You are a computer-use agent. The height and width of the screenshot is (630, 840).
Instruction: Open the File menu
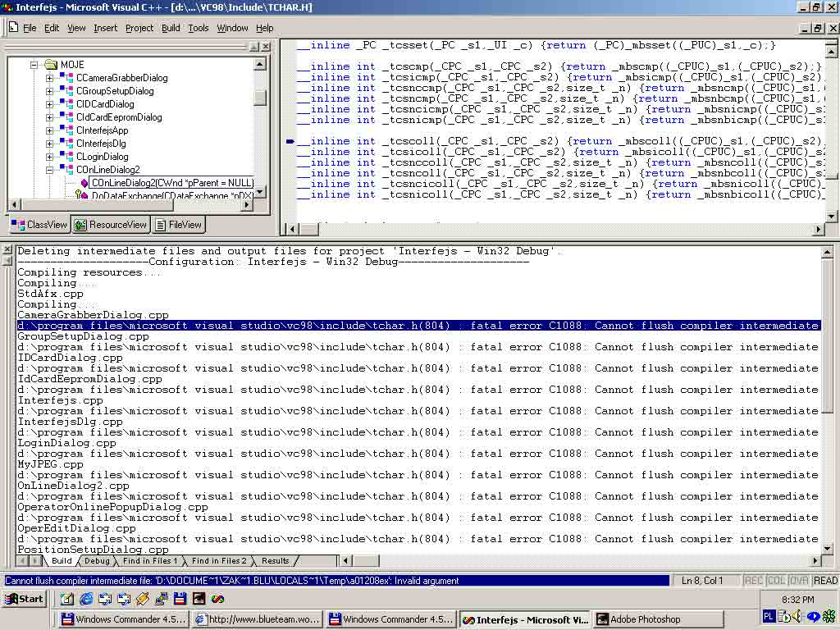[x=30, y=28]
